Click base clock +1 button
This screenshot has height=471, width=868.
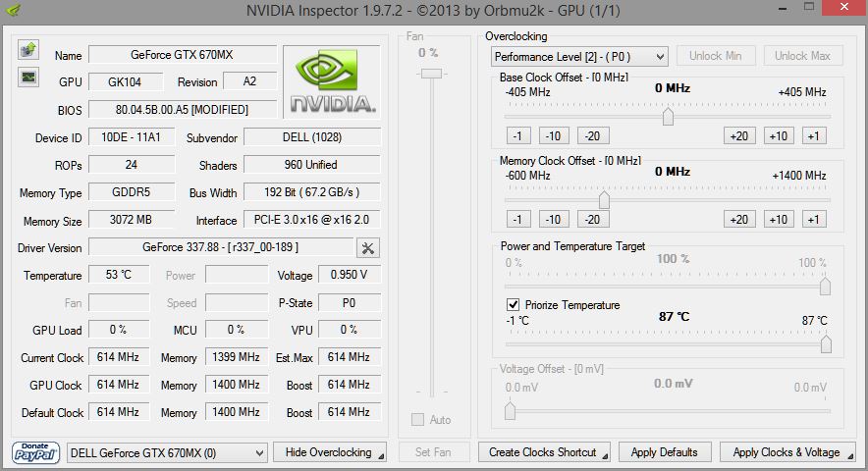[814, 136]
